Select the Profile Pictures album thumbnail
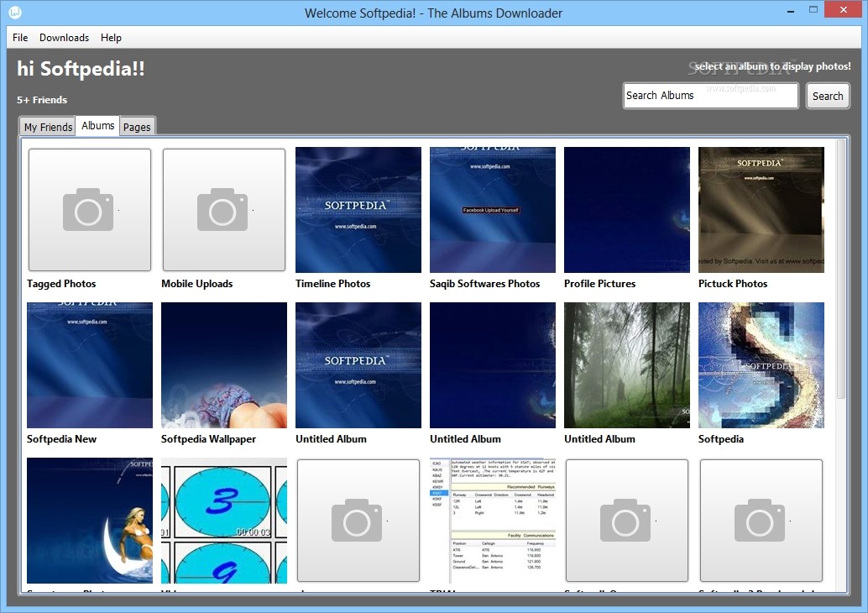Viewport: 868px width, 613px height. tap(626, 210)
